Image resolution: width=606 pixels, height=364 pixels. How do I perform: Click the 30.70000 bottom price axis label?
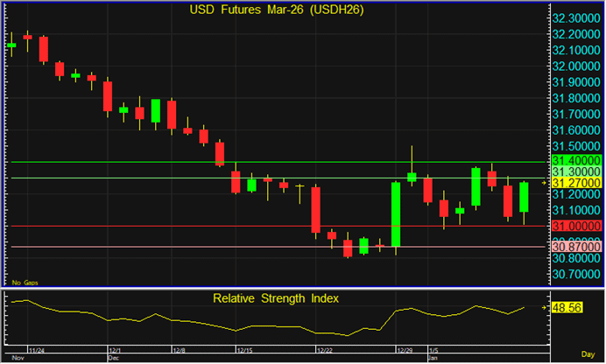click(x=575, y=275)
